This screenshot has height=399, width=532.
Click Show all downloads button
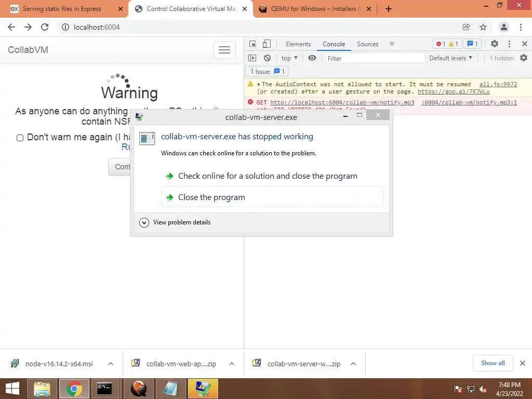coord(493,363)
